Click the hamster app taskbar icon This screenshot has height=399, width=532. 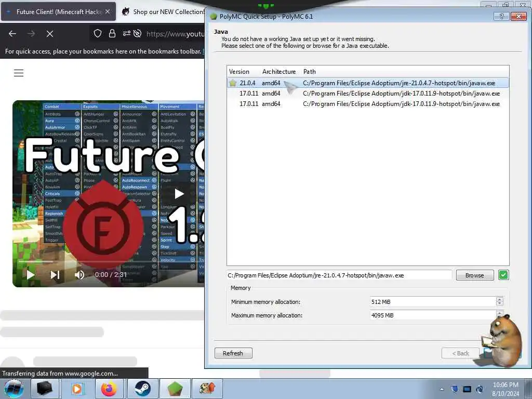[x=207, y=389]
